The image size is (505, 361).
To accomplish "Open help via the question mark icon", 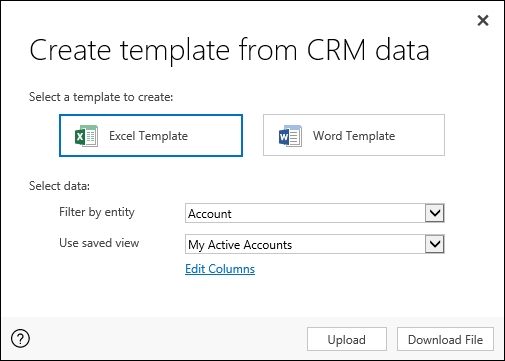I will click(x=20, y=339).
